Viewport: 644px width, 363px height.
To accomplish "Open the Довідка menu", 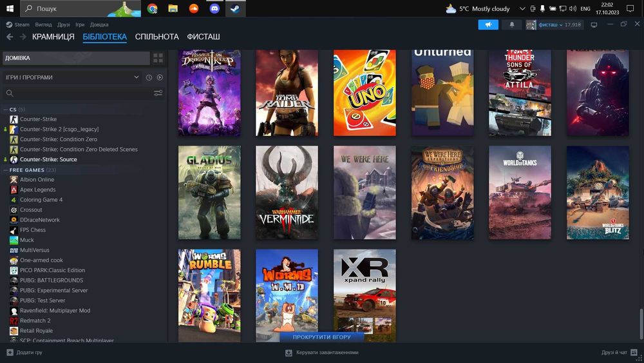I will 99,25.
